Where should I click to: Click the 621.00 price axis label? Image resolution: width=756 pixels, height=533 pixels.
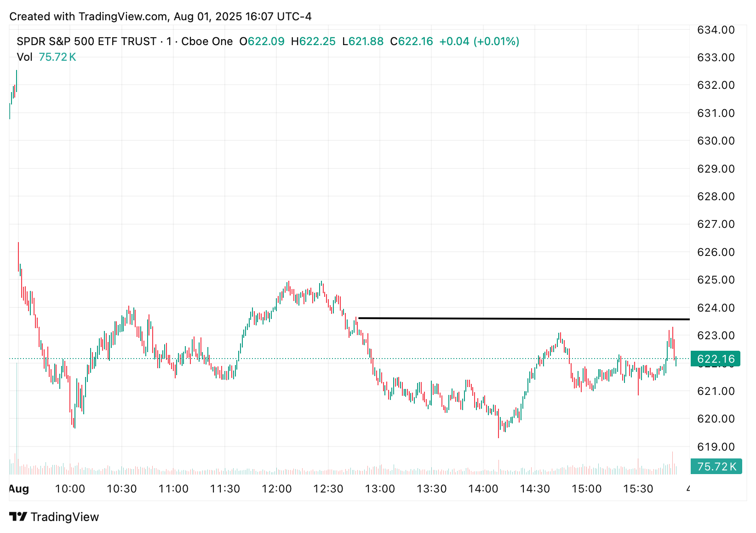pos(716,391)
